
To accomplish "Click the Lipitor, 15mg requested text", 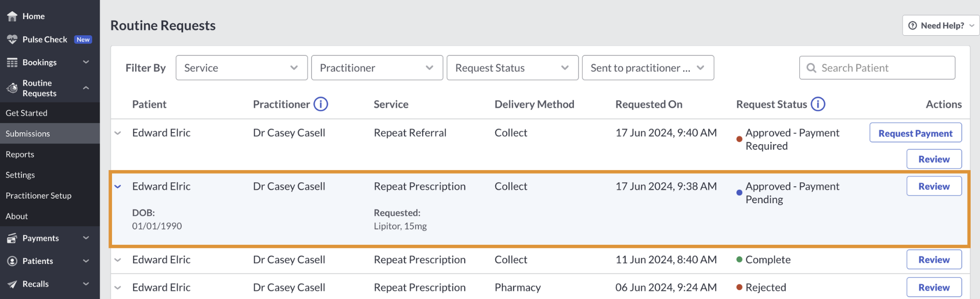I will click(x=400, y=226).
